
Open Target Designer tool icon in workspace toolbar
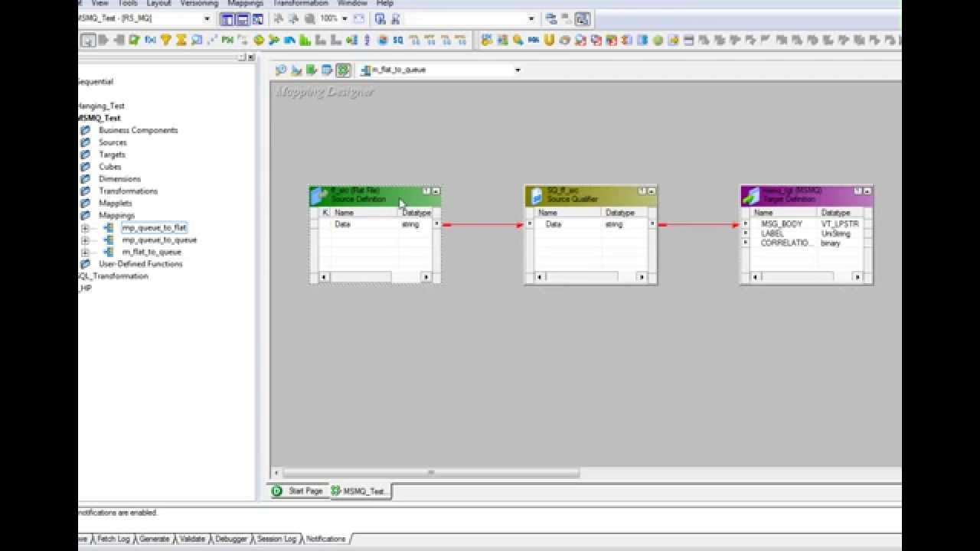pyautogui.click(x=296, y=70)
